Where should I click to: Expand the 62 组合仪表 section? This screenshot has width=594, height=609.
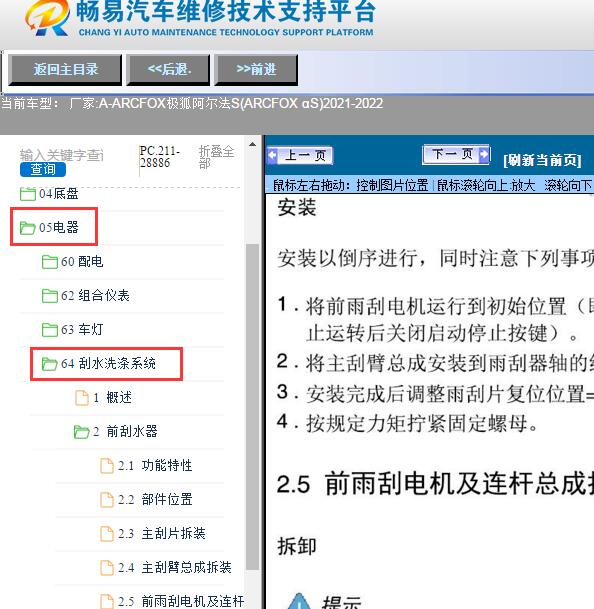click(95, 296)
